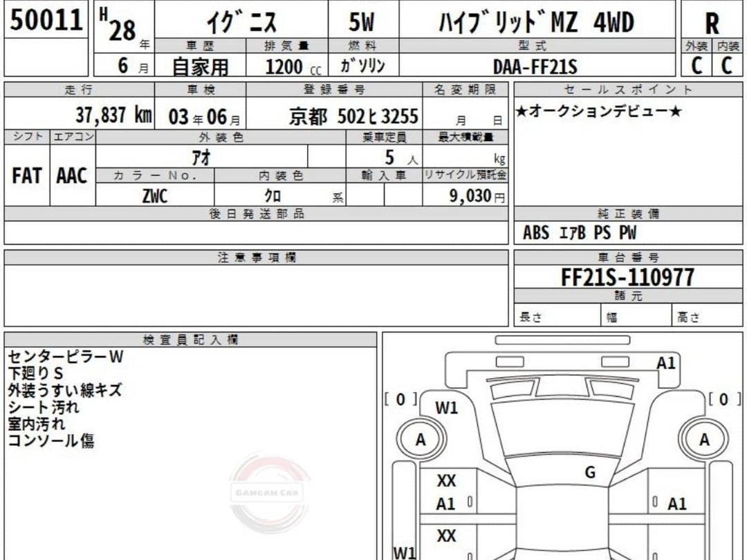
Task: Select equipment list ABS エアB PS PW
Action: 580,233
